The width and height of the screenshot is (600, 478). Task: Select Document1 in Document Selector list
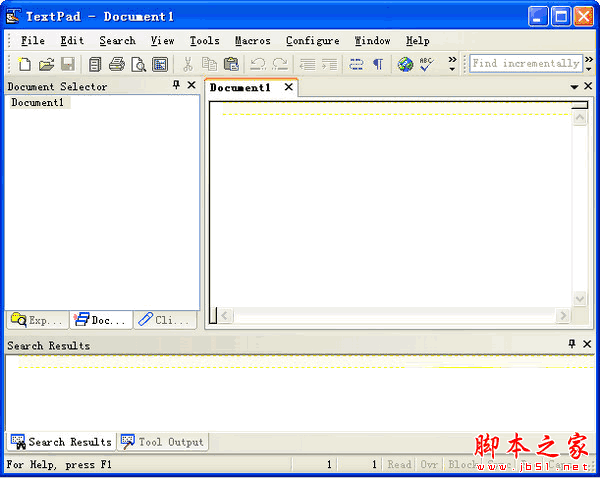click(38, 103)
